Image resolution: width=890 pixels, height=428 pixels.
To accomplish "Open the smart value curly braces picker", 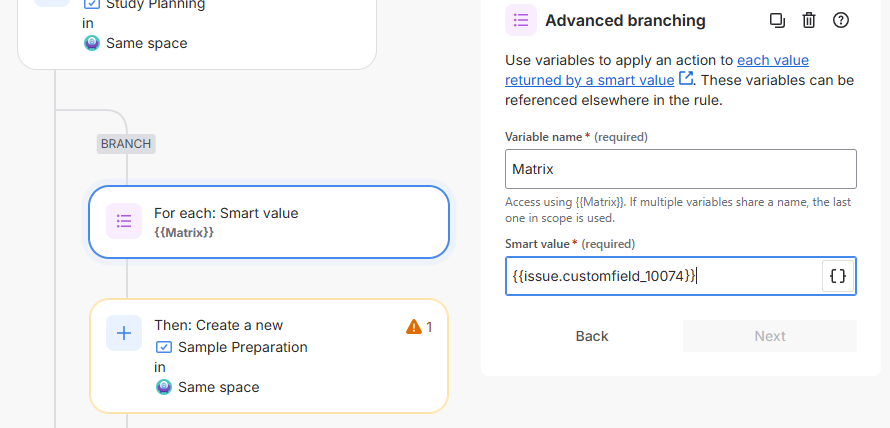I will [838, 276].
